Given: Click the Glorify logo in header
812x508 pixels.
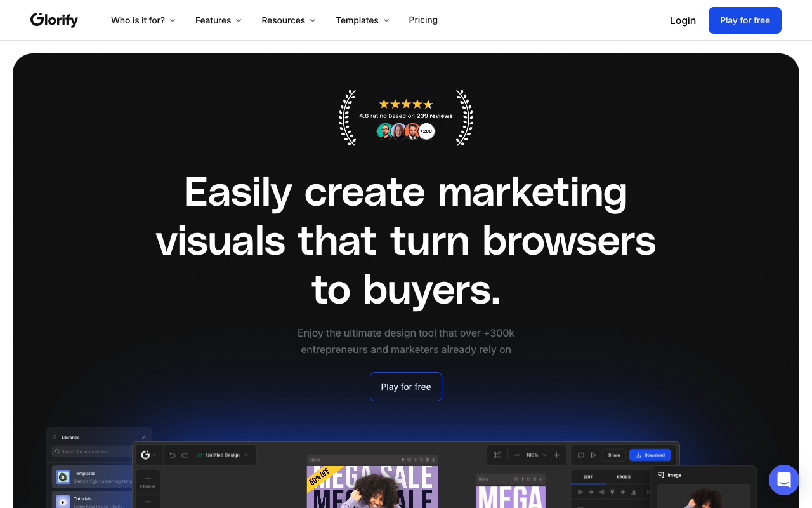Looking at the screenshot, I should coord(55,20).
